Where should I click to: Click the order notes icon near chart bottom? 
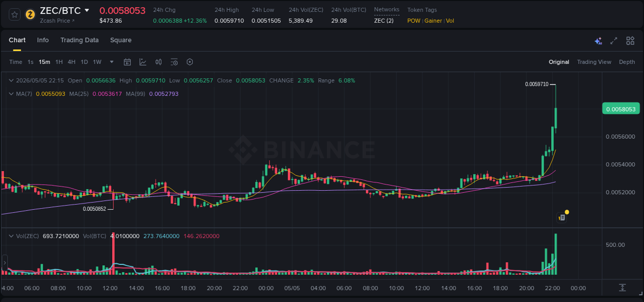pos(562,217)
